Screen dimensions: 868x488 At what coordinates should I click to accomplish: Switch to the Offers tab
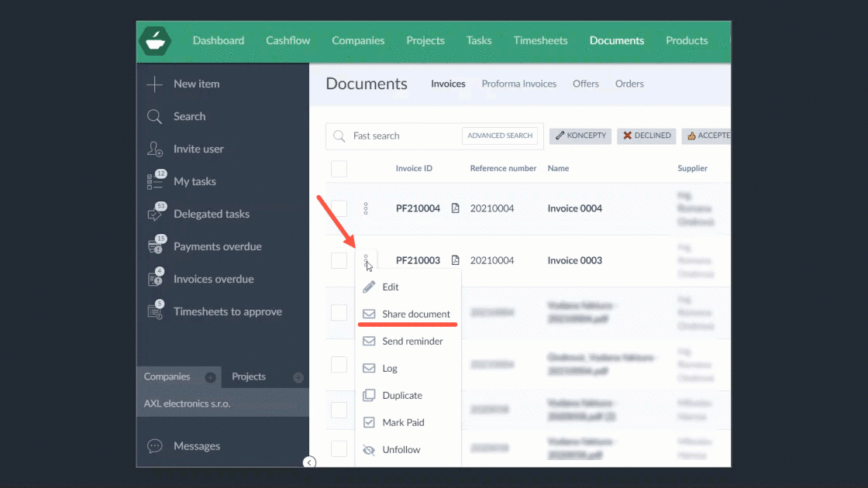[x=586, y=84]
